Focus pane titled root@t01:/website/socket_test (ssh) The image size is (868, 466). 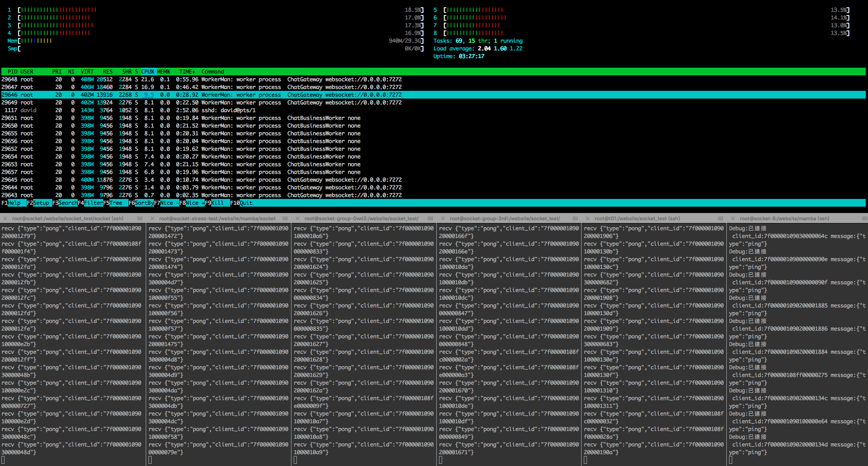(637, 218)
